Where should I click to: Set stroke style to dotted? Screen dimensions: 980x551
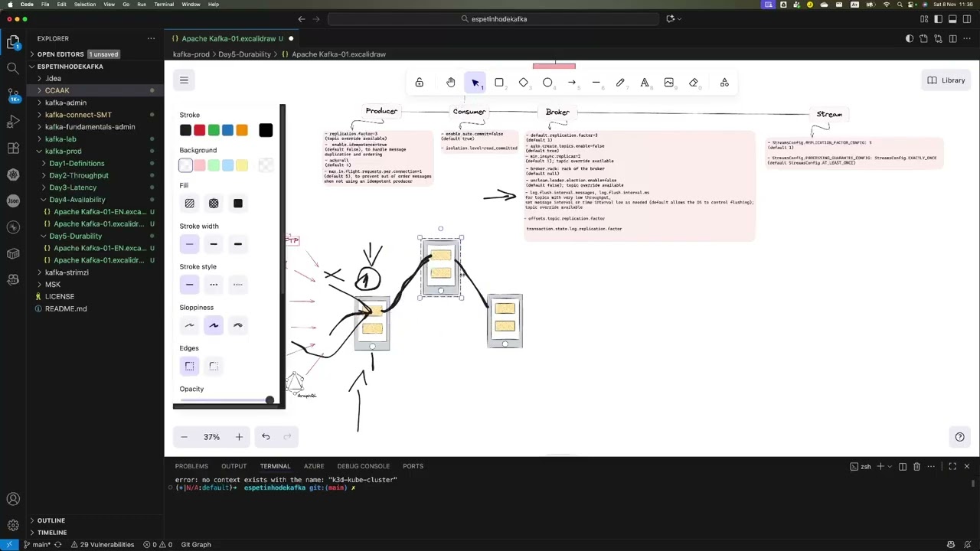(238, 285)
